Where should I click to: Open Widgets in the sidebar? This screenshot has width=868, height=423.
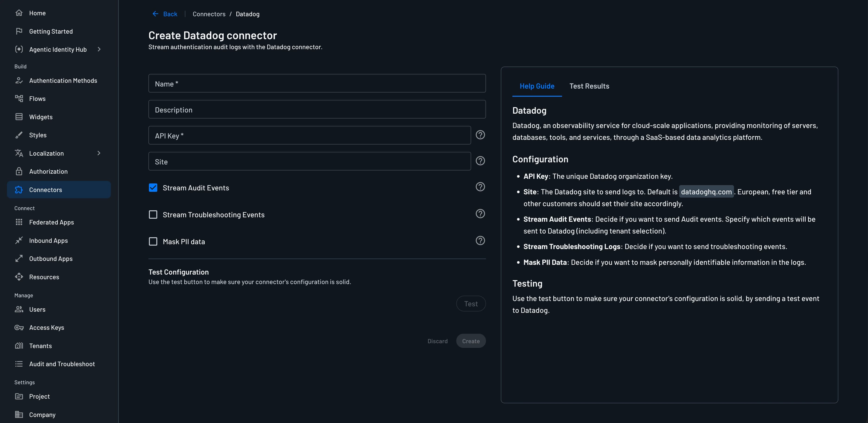pyautogui.click(x=59, y=117)
